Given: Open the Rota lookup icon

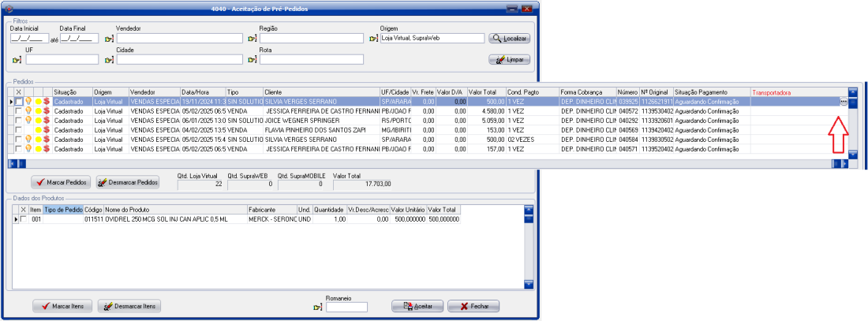Looking at the screenshot, I should point(253,59).
